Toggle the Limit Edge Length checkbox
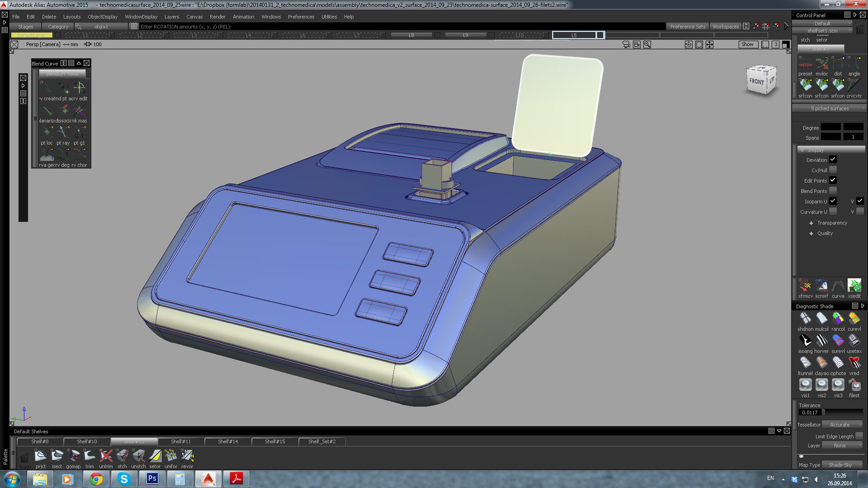Viewport: 868px width, 488px height. pos(859,436)
